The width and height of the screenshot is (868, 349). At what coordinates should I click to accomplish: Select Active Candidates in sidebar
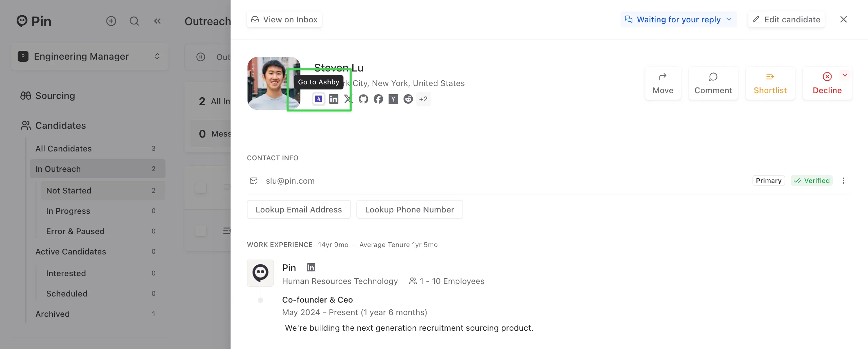coord(98,251)
